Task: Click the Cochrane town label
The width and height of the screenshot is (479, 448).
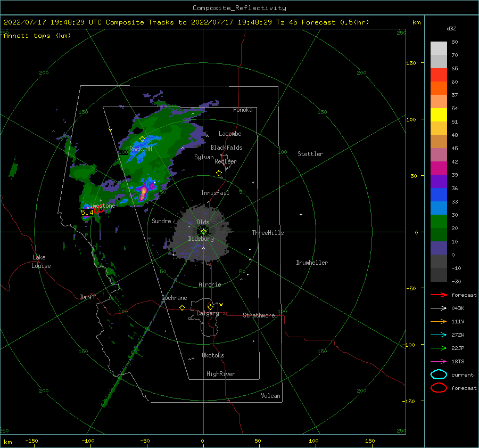Action: [174, 298]
